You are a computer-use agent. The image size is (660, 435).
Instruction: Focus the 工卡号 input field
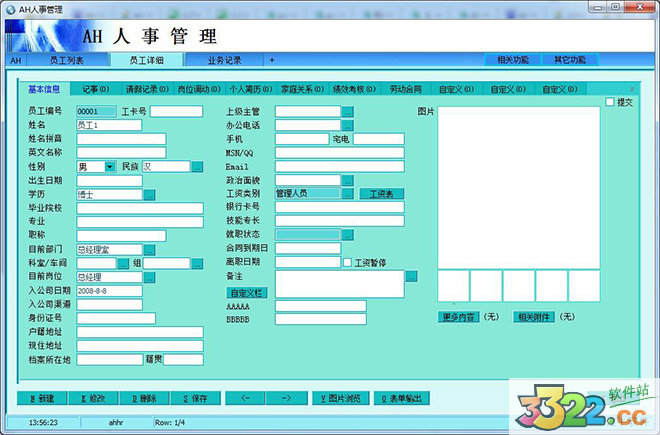(x=176, y=111)
